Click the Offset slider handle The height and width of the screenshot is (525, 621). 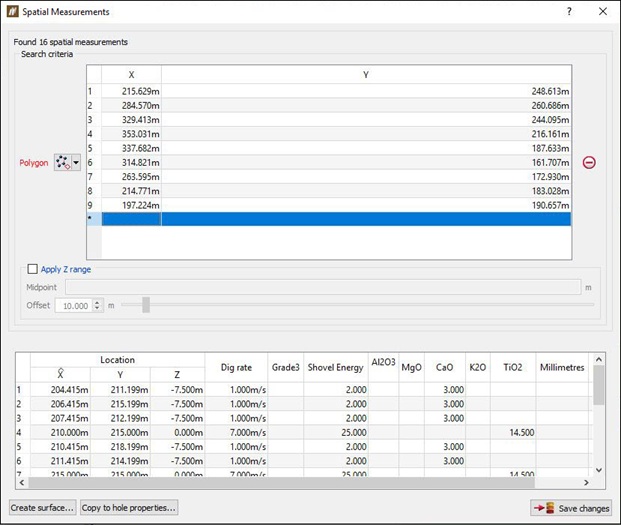[x=146, y=305]
